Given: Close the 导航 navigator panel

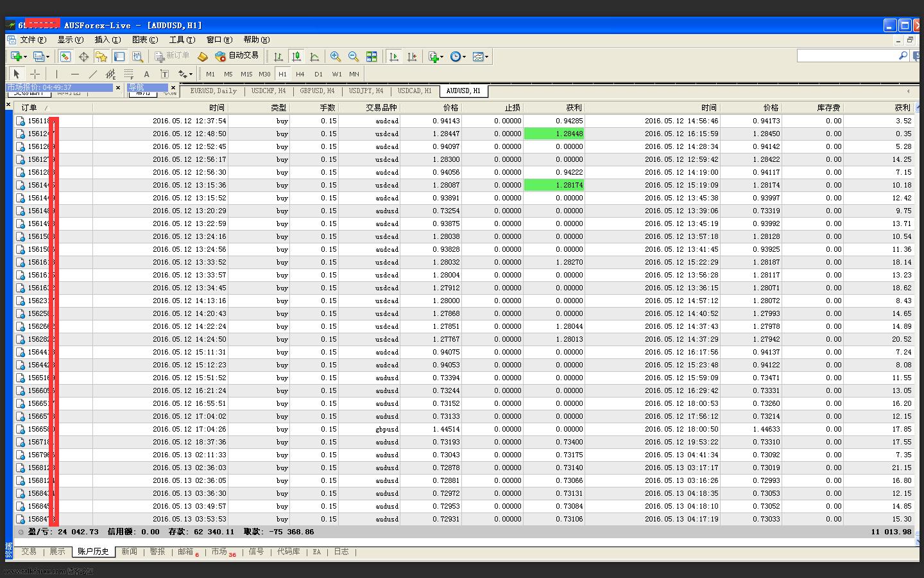Looking at the screenshot, I should 173,87.
